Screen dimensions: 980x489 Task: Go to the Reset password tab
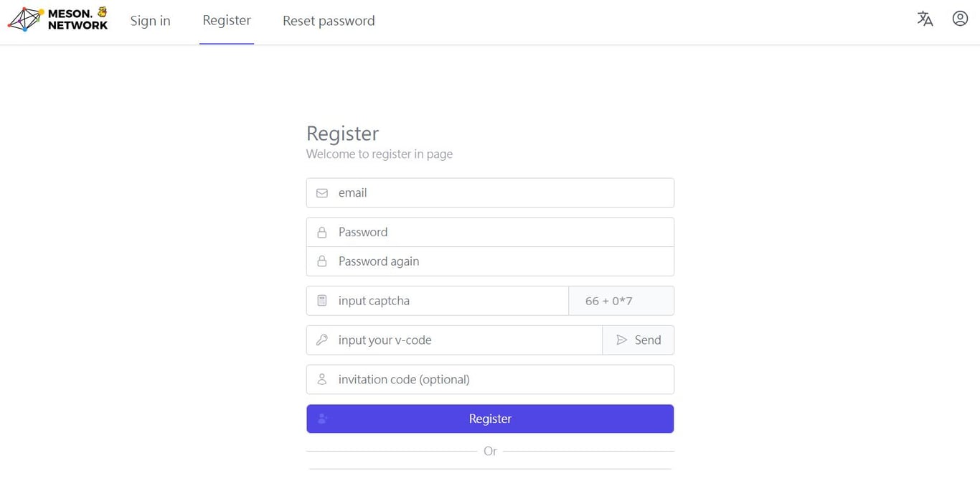pos(329,21)
